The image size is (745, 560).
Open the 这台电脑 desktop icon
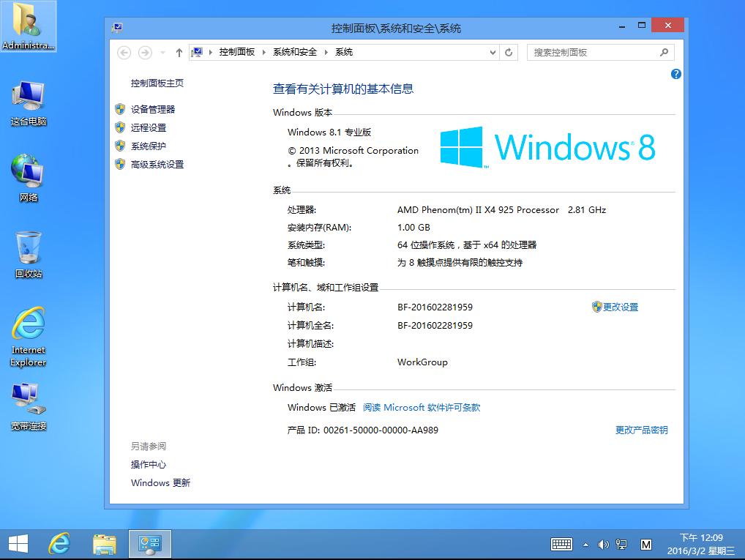[29, 103]
